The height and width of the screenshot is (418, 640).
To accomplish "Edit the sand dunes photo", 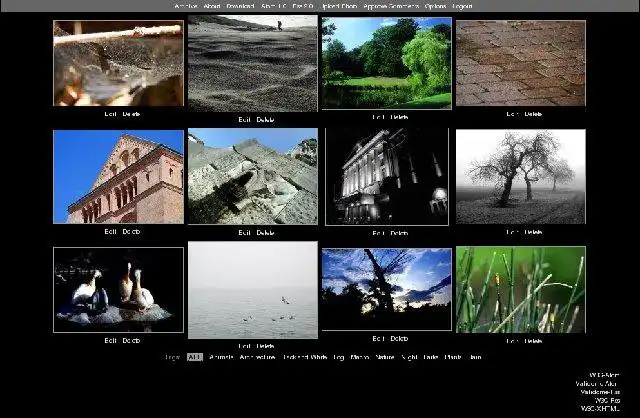I will pyautogui.click(x=244, y=120).
